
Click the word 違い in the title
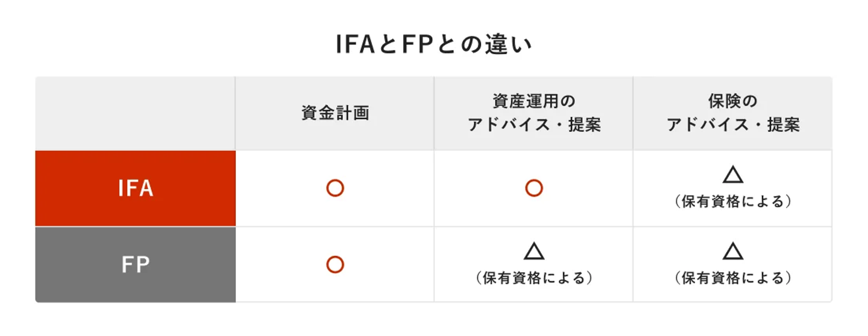(508, 46)
